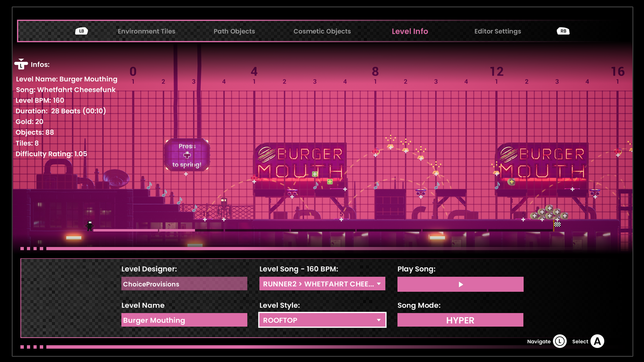This screenshot has width=644, height=362.
Task: Click the 'Press to spring!' sign
Action: pos(187,155)
